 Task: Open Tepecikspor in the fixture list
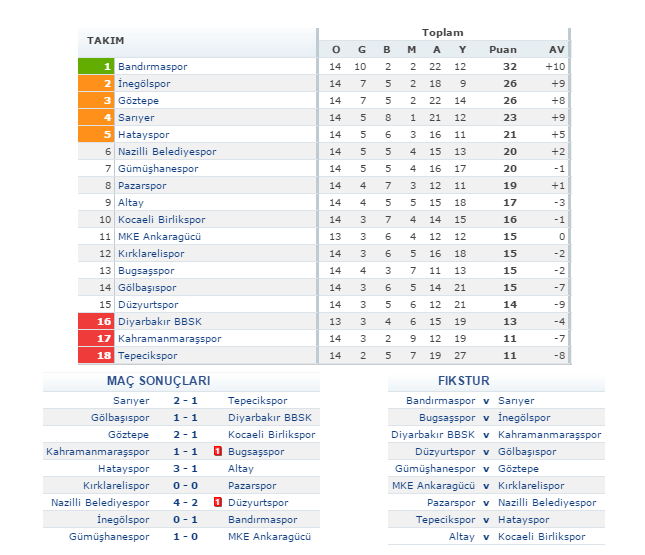(x=446, y=520)
